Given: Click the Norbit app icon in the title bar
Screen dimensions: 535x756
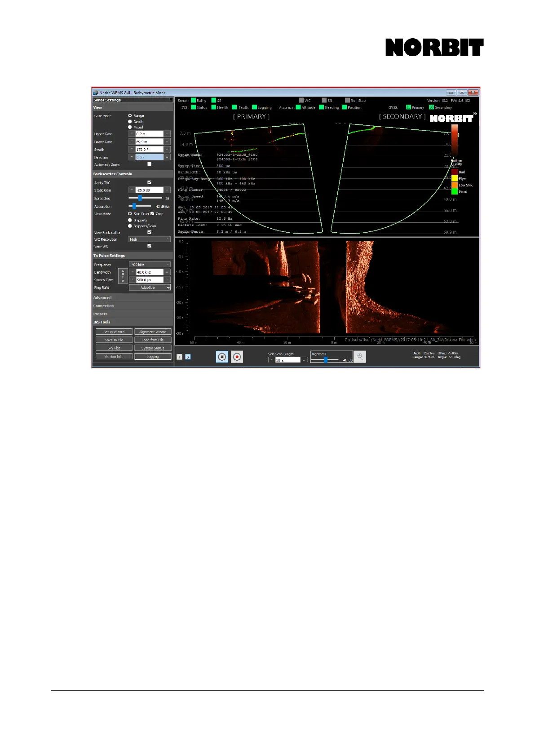Looking at the screenshot, I should [x=96, y=93].
